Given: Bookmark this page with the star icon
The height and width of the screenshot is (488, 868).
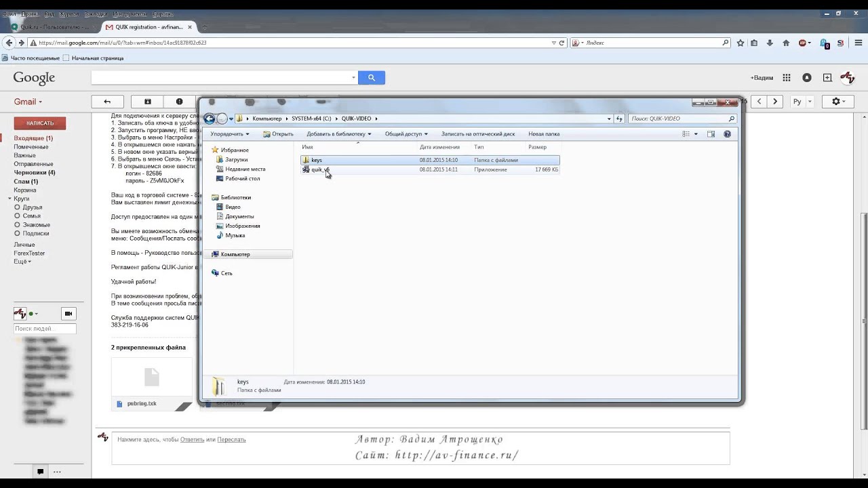Looking at the screenshot, I should [741, 43].
